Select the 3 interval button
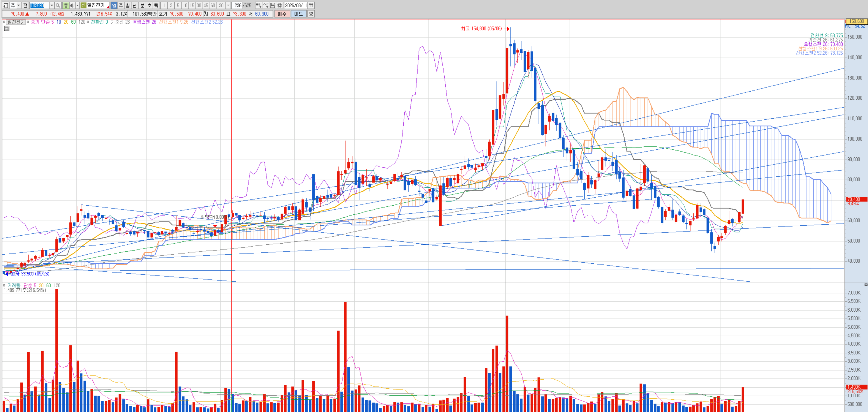This screenshot has height=412, width=868. [171, 5]
